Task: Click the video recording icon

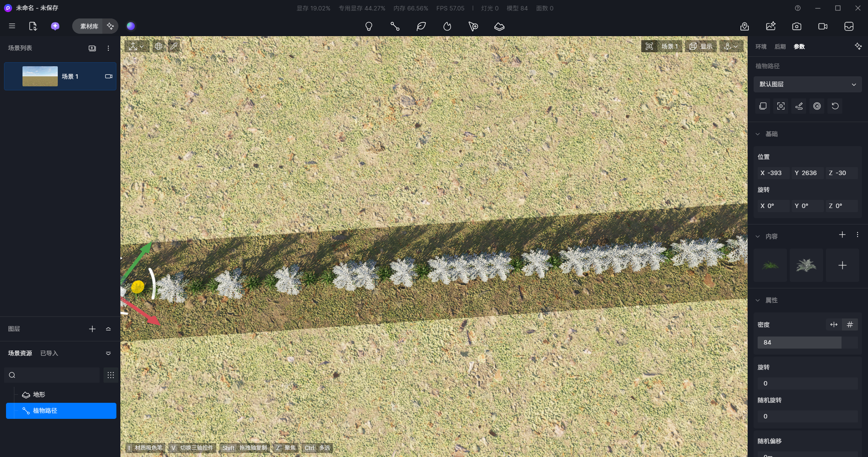Action: (x=823, y=27)
